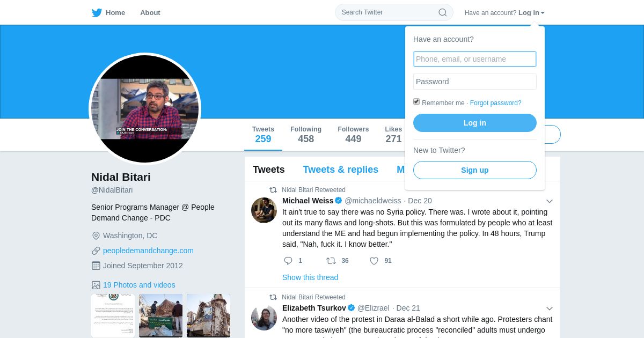
Task: Open the first photo thumbnail document
Action: tap(113, 315)
